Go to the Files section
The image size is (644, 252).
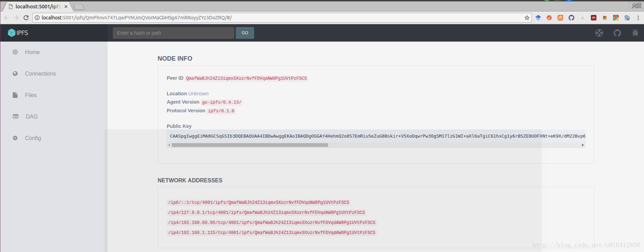click(31, 95)
